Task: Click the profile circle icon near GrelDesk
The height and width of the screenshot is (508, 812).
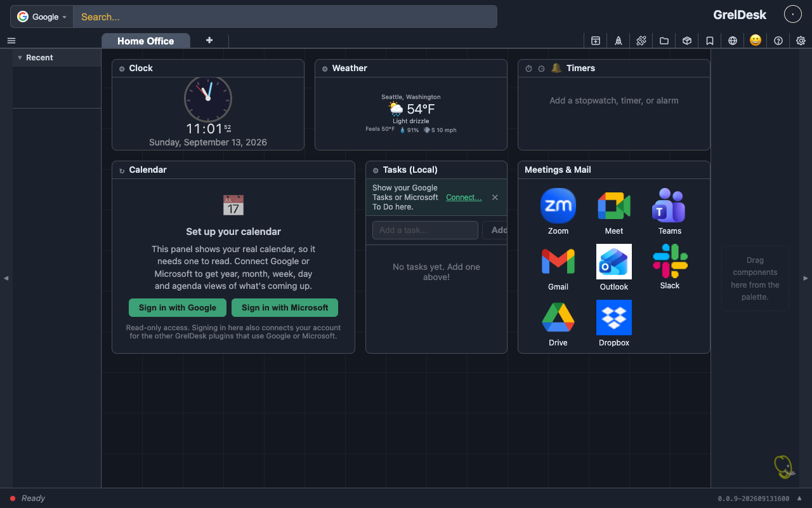Action: 793,14
